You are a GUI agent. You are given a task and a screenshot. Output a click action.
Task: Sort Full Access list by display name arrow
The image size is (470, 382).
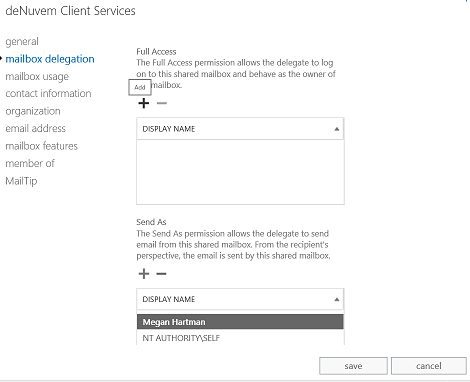tap(337, 129)
